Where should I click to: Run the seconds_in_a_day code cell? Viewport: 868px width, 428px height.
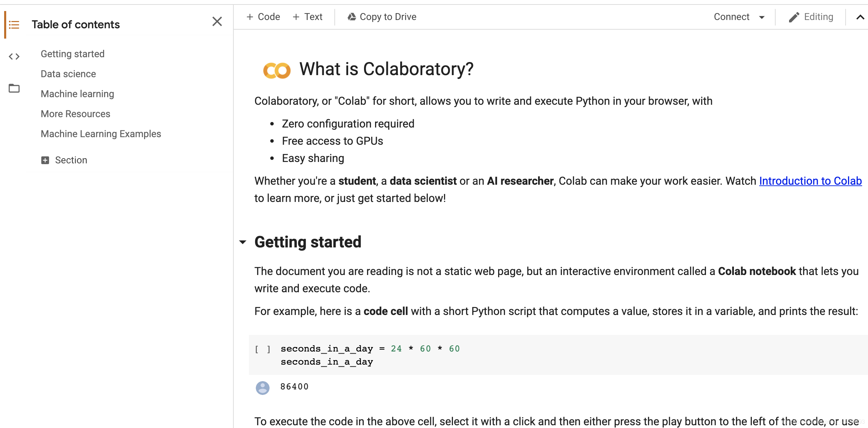coord(263,349)
